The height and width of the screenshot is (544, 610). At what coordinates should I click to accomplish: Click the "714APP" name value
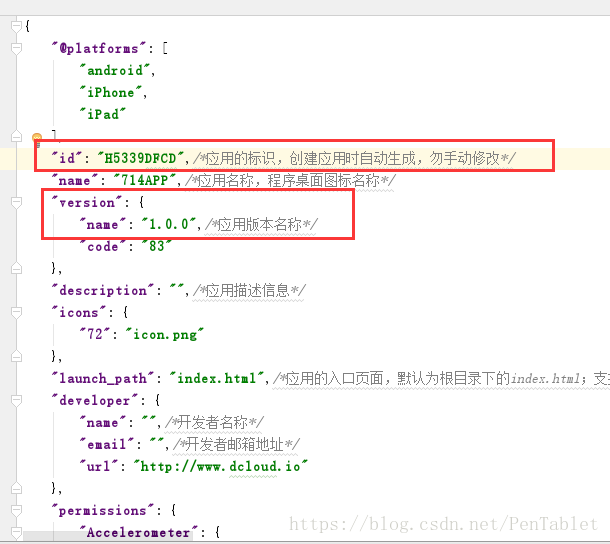144,180
